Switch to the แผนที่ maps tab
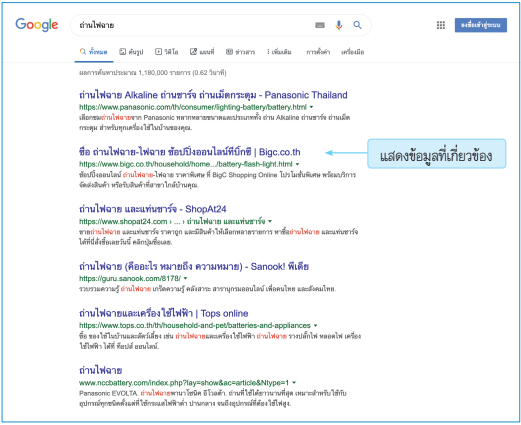 pos(202,52)
